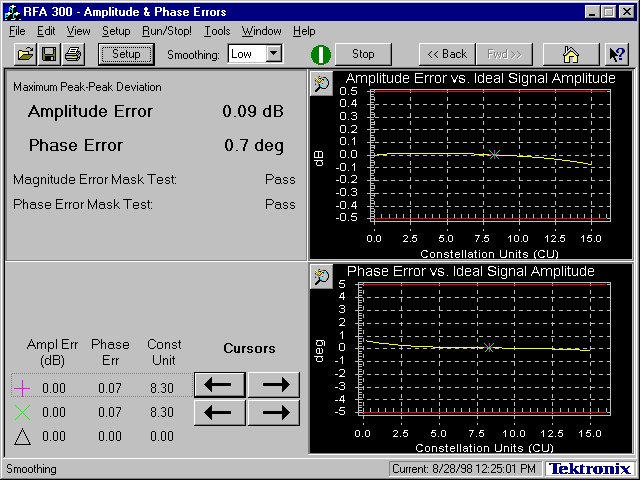Open the View menu
The width and height of the screenshot is (640, 480).
(x=78, y=31)
